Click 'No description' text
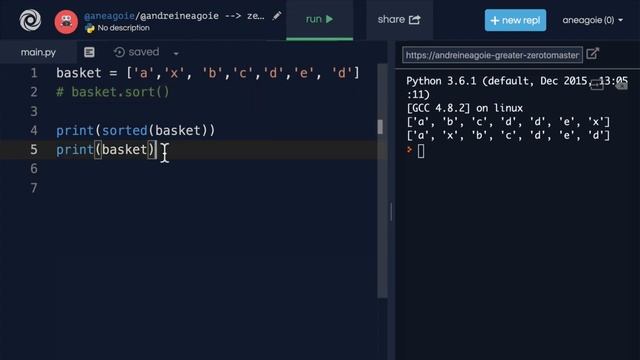640x360 pixels. pos(124,28)
